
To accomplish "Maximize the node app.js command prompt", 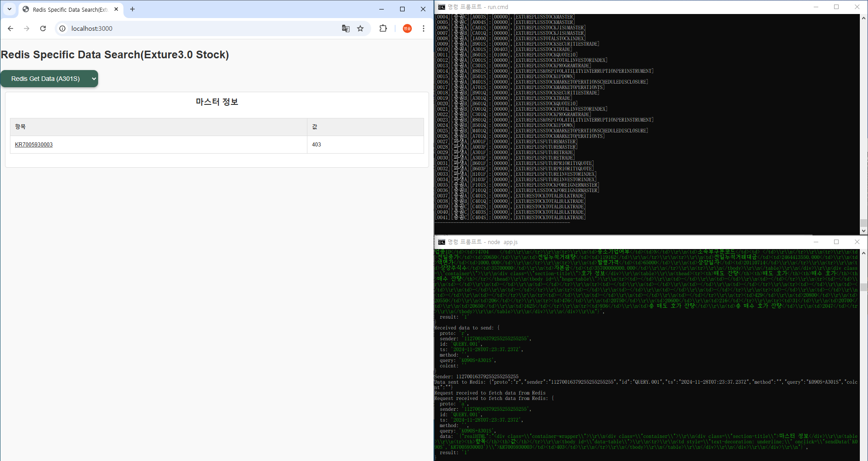I will point(836,242).
